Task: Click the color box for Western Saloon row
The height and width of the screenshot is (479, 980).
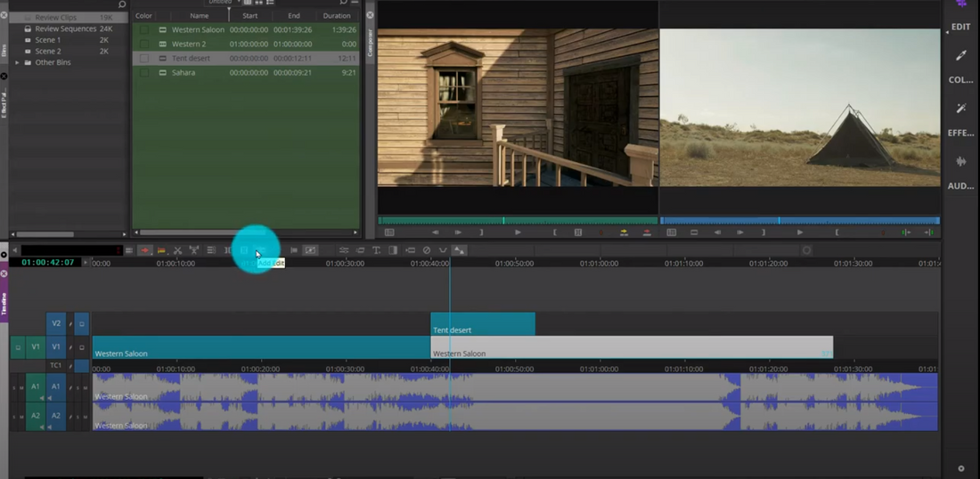Action: (144, 29)
